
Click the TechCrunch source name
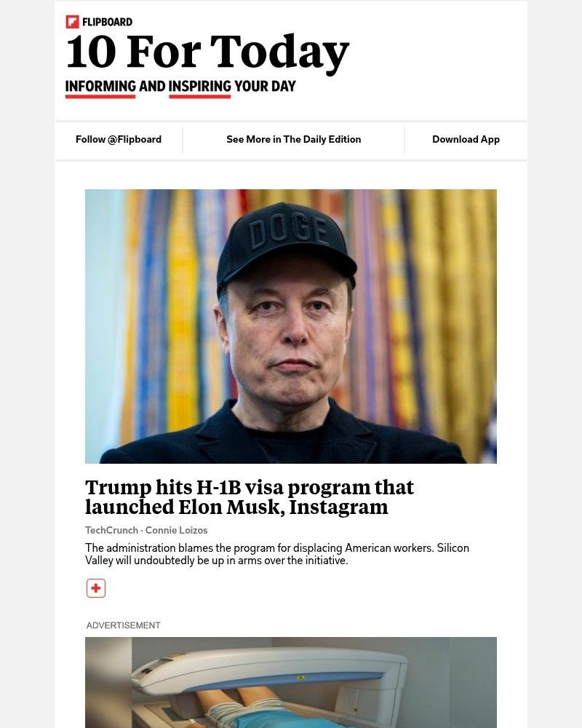[111, 530]
